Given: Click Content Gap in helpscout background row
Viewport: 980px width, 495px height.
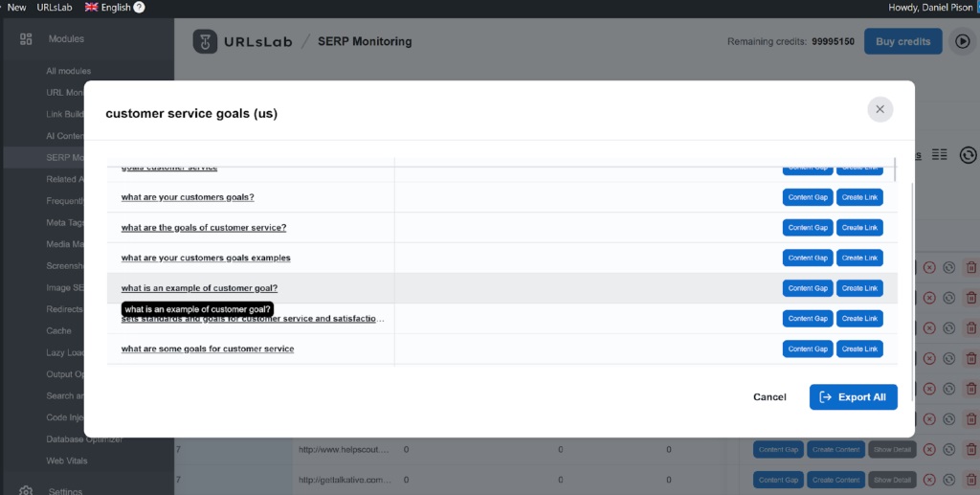Looking at the screenshot, I should tap(778, 449).
